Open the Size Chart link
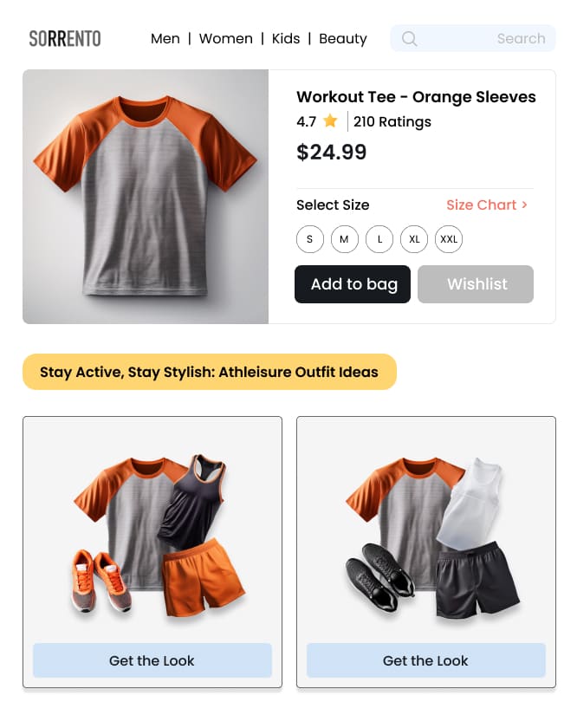 pyautogui.click(x=482, y=205)
